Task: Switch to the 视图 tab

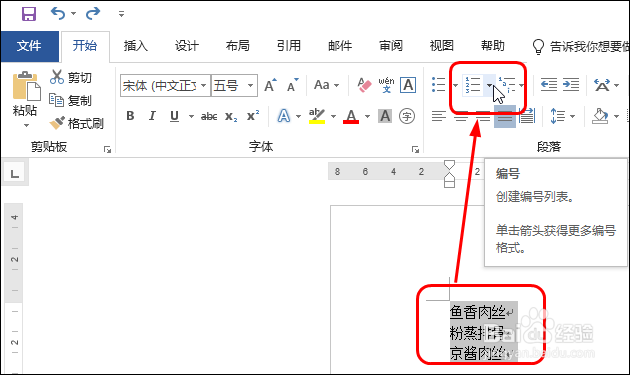Action: [442, 46]
